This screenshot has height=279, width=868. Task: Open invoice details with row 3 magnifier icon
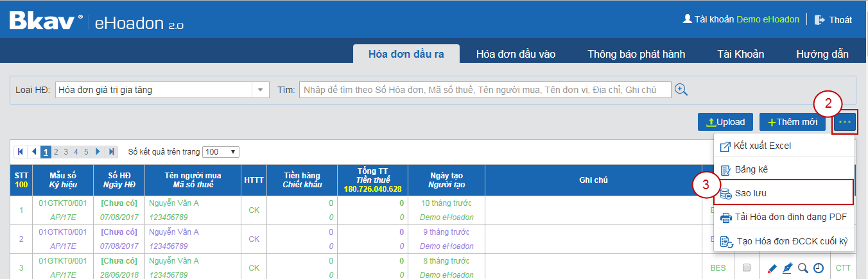(803, 268)
